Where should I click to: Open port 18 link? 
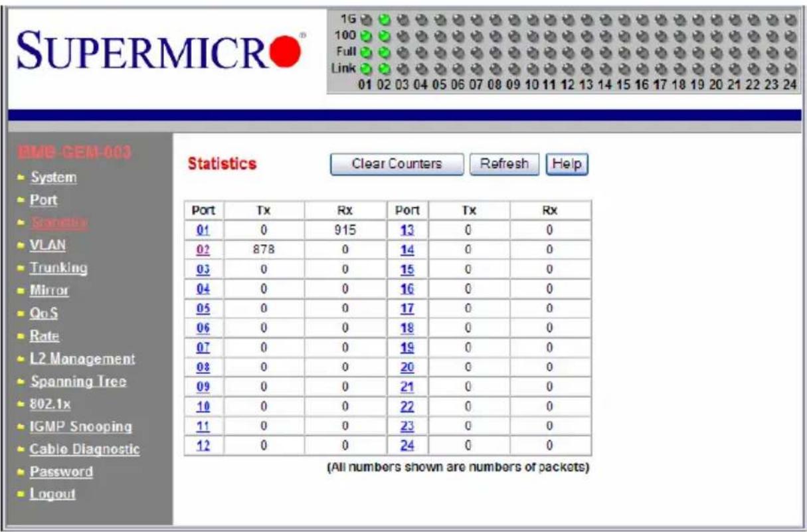pyautogui.click(x=408, y=328)
